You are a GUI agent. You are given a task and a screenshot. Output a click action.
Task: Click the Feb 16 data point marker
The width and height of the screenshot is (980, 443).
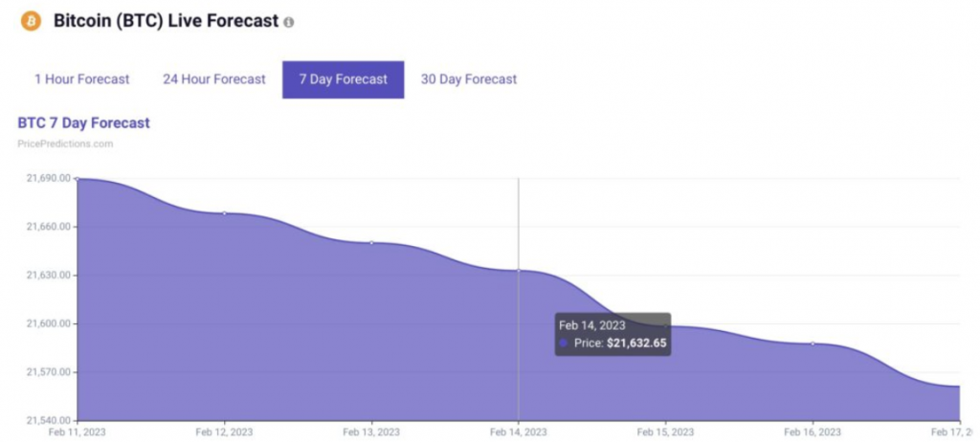point(813,343)
